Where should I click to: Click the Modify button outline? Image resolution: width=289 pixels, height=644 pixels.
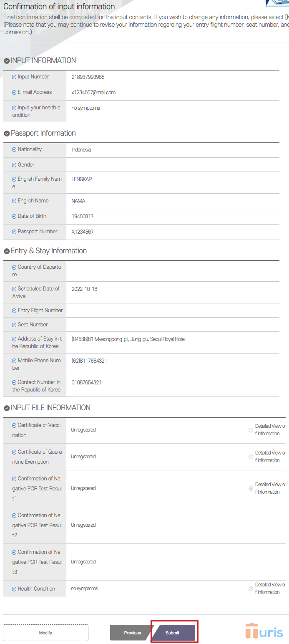tap(45, 633)
